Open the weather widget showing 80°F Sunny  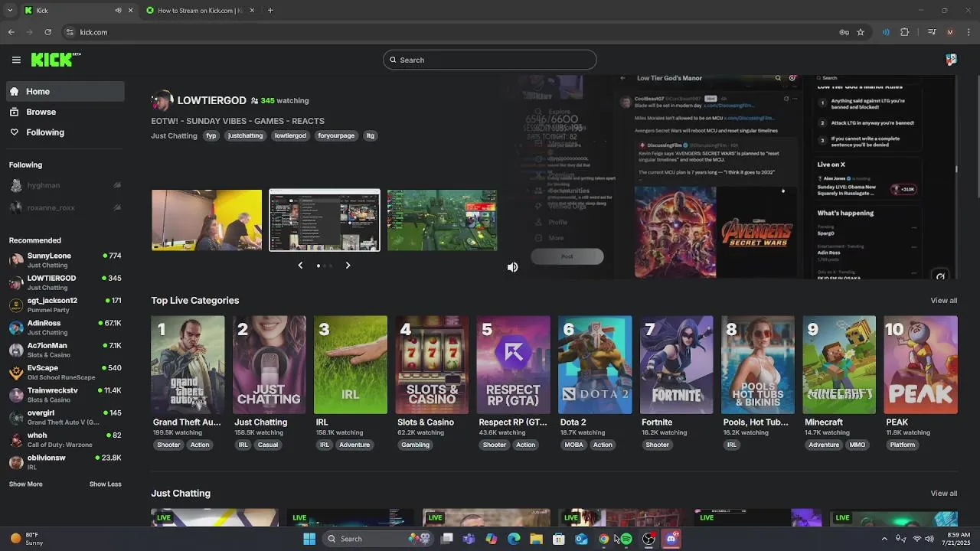coord(27,539)
